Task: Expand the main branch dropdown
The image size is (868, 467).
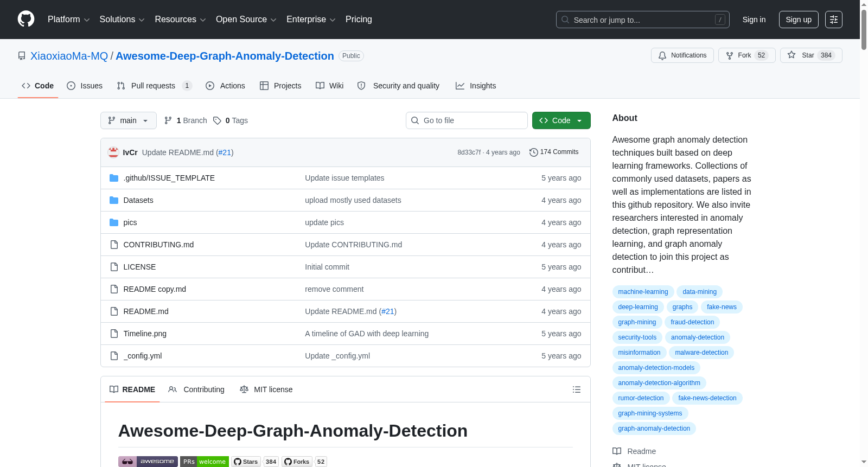Action: (129, 120)
